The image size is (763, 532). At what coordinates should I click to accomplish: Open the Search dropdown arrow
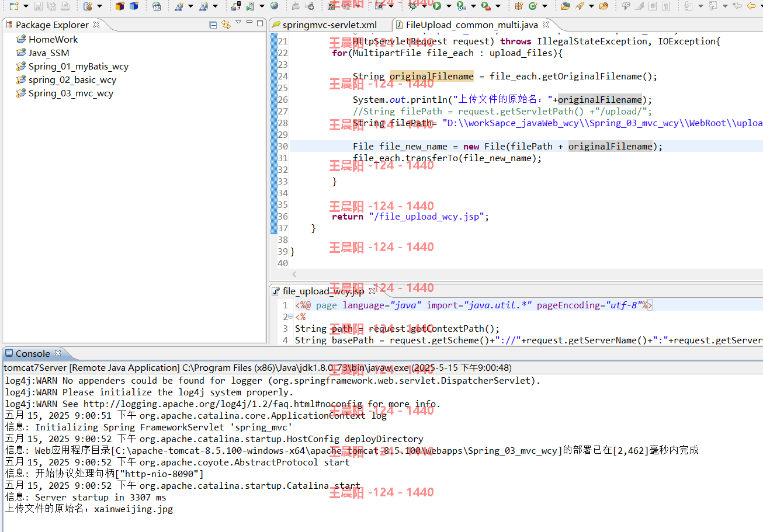point(591,6)
